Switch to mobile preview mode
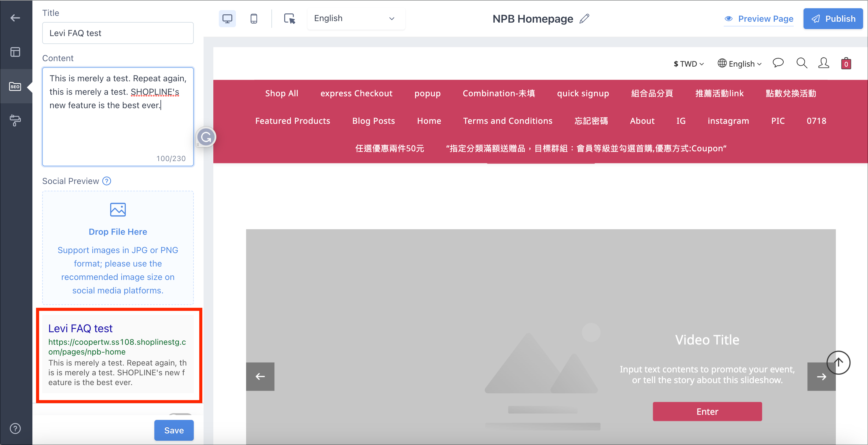The image size is (868, 445). pyautogui.click(x=254, y=19)
